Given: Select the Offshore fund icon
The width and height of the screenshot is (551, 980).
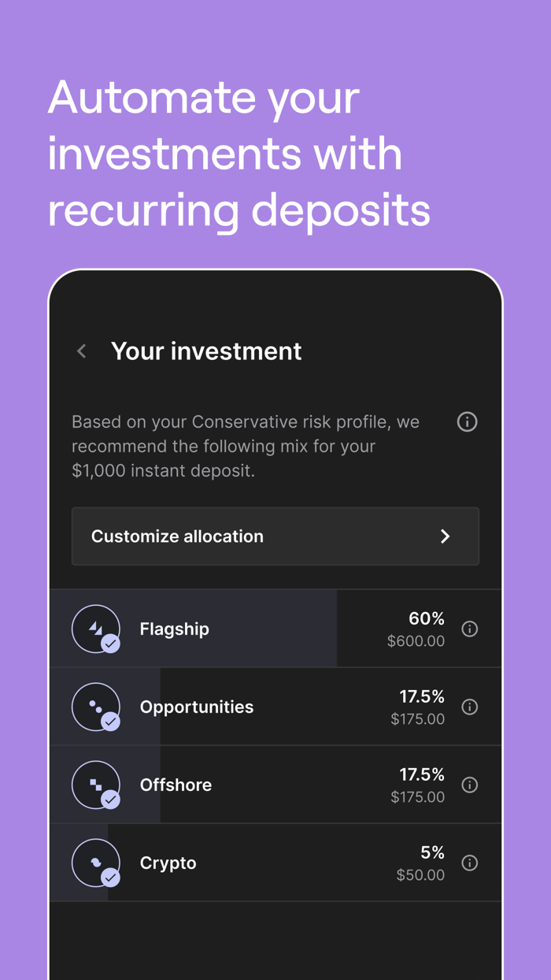Looking at the screenshot, I should (96, 784).
